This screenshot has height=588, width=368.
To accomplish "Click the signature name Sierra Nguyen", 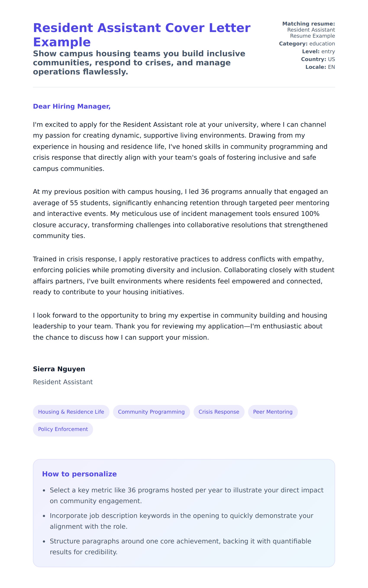I will tap(59, 369).
